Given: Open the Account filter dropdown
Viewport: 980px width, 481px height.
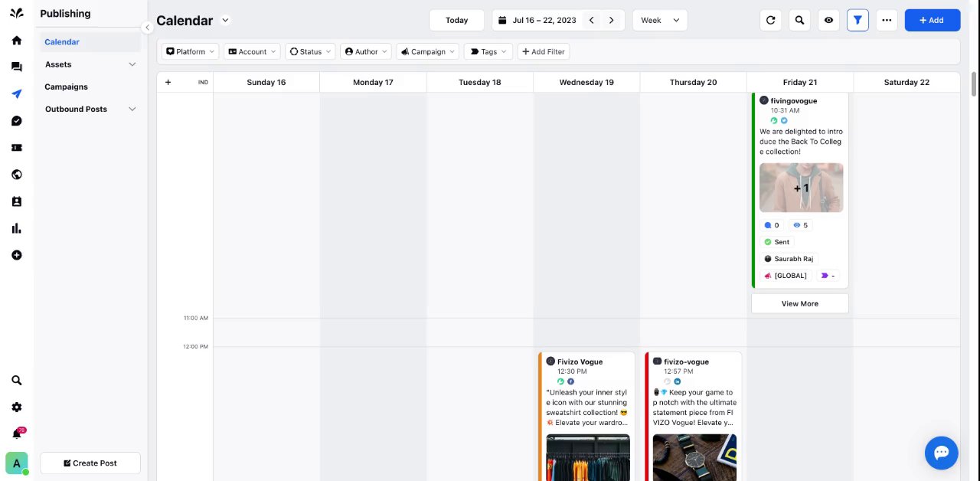Looking at the screenshot, I should (x=252, y=51).
